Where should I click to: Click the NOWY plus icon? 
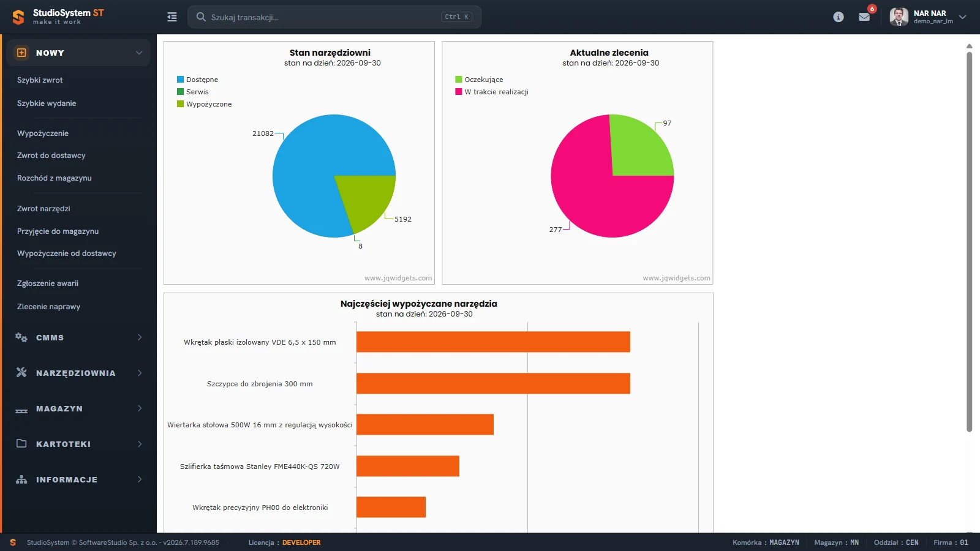click(x=21, y=53)
